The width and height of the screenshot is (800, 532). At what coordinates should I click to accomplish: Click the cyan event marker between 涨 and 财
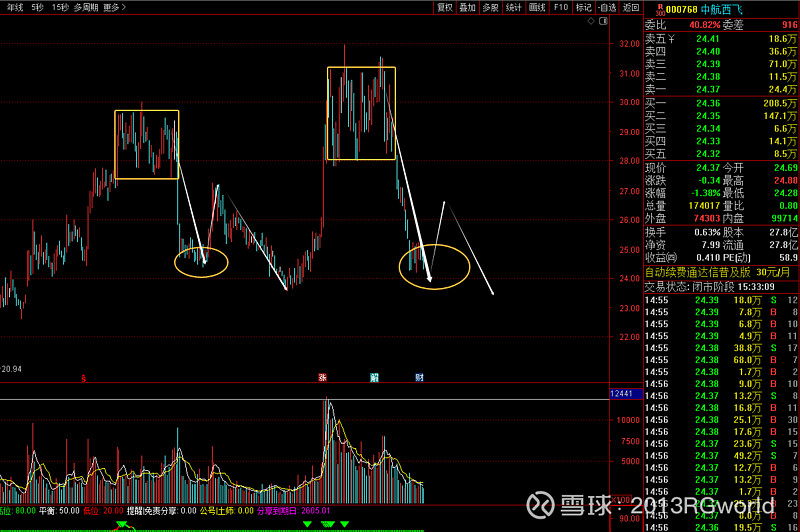(374, 377)
